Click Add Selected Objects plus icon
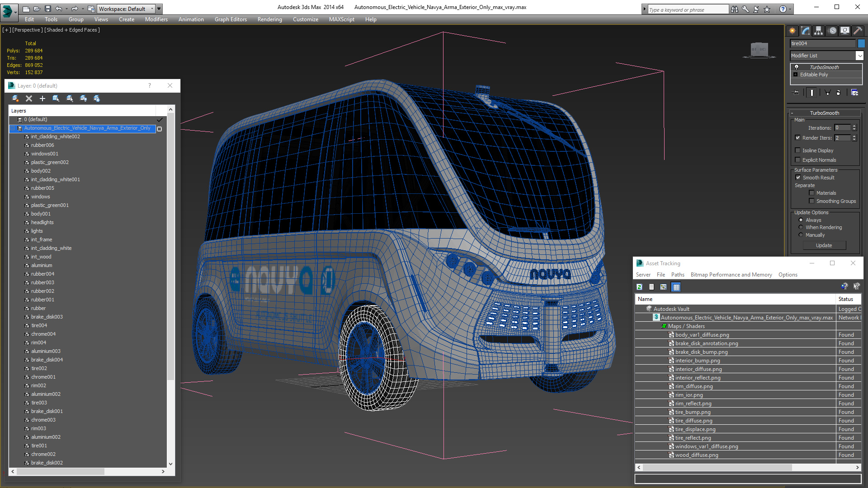868x488 pixels. coord(42,98)
